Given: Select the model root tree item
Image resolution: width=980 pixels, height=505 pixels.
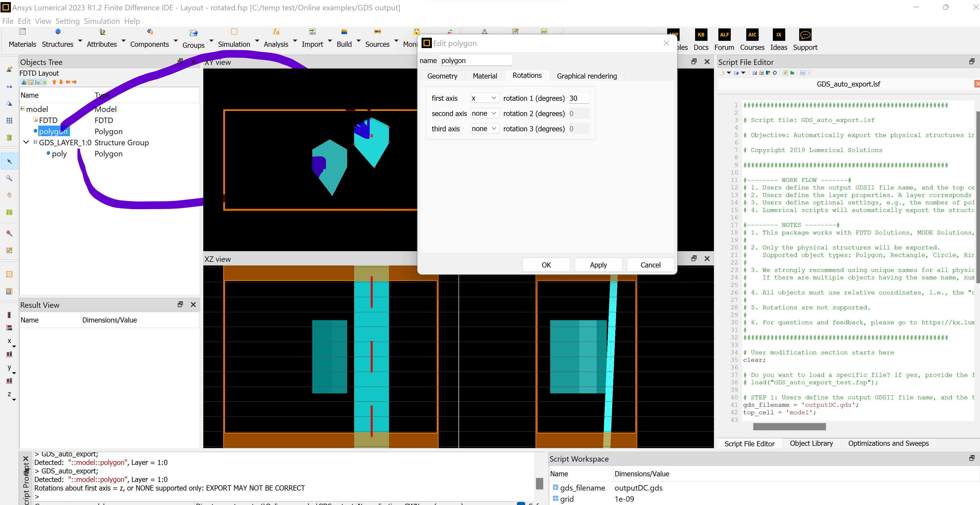Looking at the screenshot, I should pyautogui.click(x=37, y=109).
